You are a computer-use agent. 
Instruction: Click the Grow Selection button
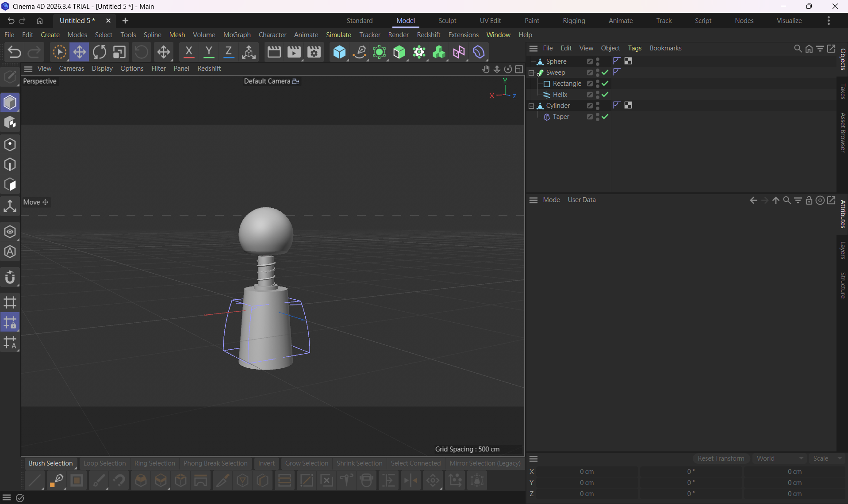click(307, 463)
